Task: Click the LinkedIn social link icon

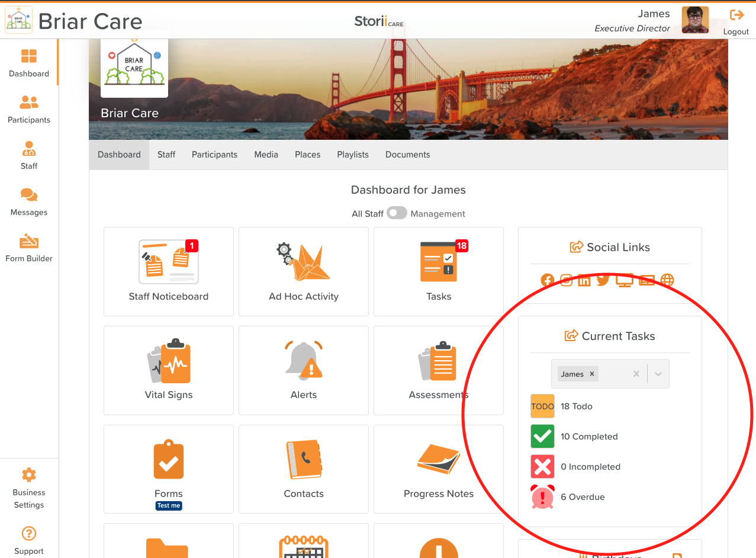Action: click(584, 281)
